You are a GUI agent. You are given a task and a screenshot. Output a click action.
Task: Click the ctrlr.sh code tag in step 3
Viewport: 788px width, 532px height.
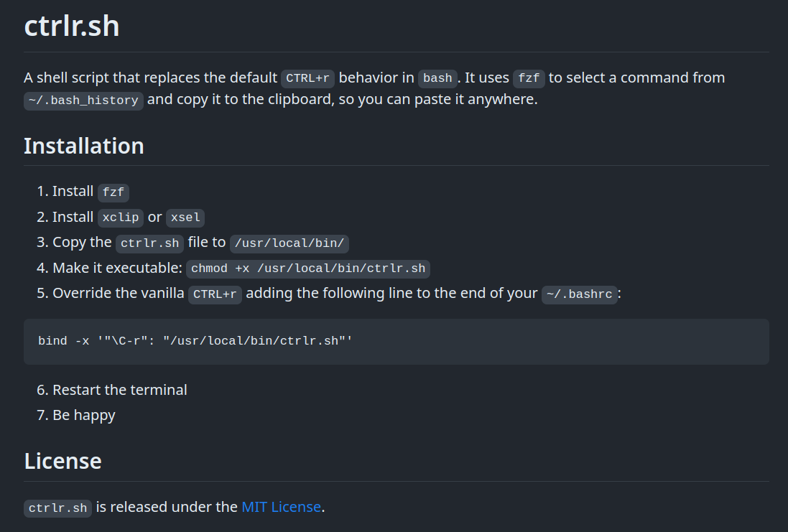(149, 243)
